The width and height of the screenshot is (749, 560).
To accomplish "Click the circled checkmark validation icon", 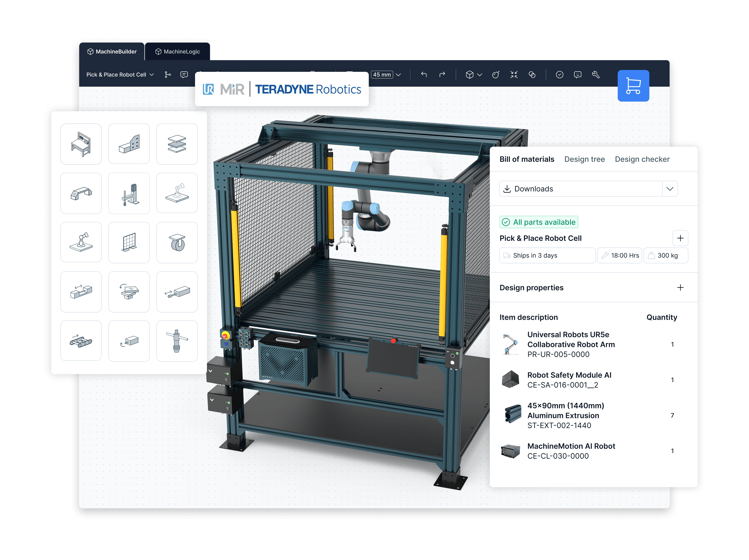I will pos(559,75).
